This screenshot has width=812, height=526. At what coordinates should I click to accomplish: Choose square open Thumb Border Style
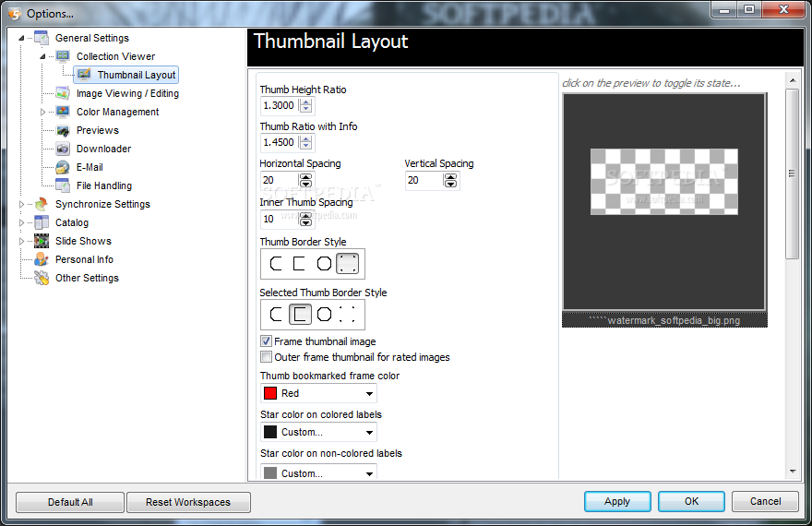[x=299, y=264]
